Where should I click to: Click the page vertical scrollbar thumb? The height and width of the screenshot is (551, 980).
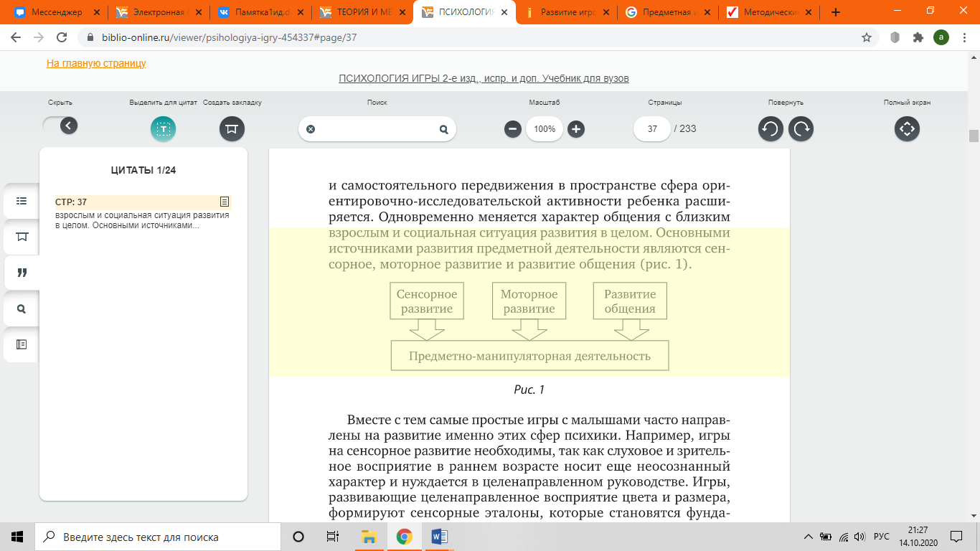pyautogui.click(x=974, y=136)
